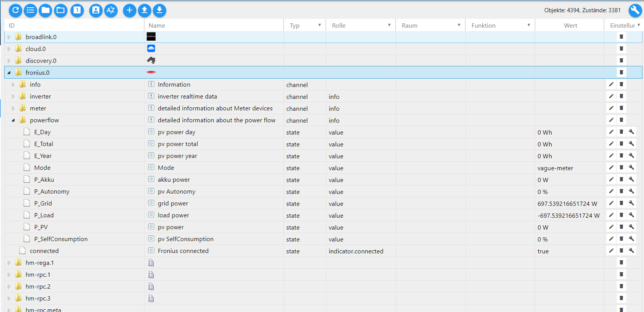Expand the hm-rpc.2 folder
This screenshot has width=644, height=312.
pos(9,287)
